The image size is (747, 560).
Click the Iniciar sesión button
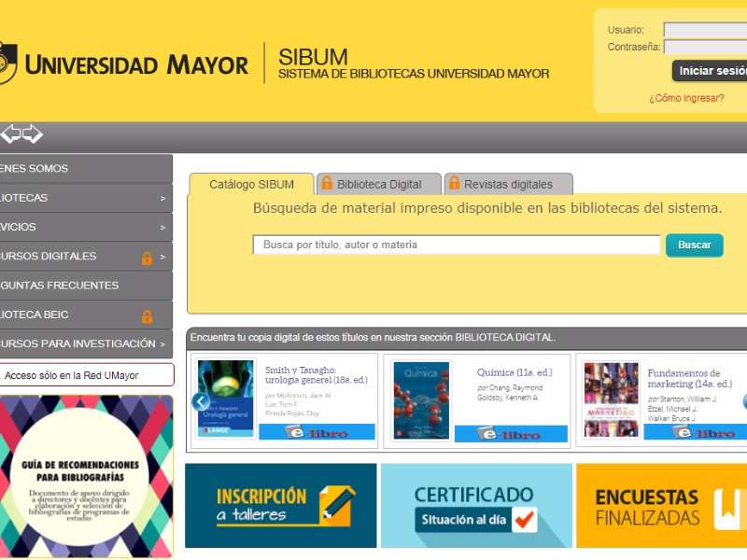click(710, 71)
